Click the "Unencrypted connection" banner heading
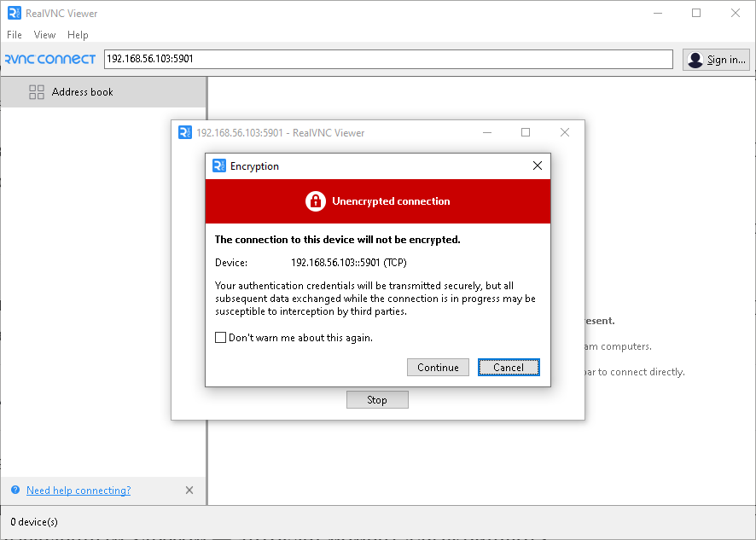The height and width of the screenshot is (540, 756). tap(391, 201)
